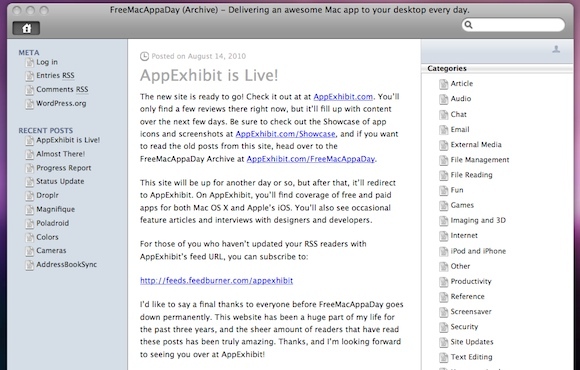Click the page icon beside Email category

coord(444,130)
